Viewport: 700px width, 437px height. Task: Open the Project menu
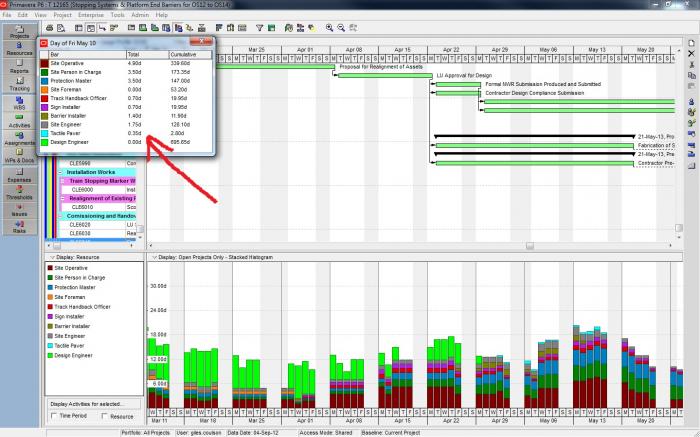62,15
